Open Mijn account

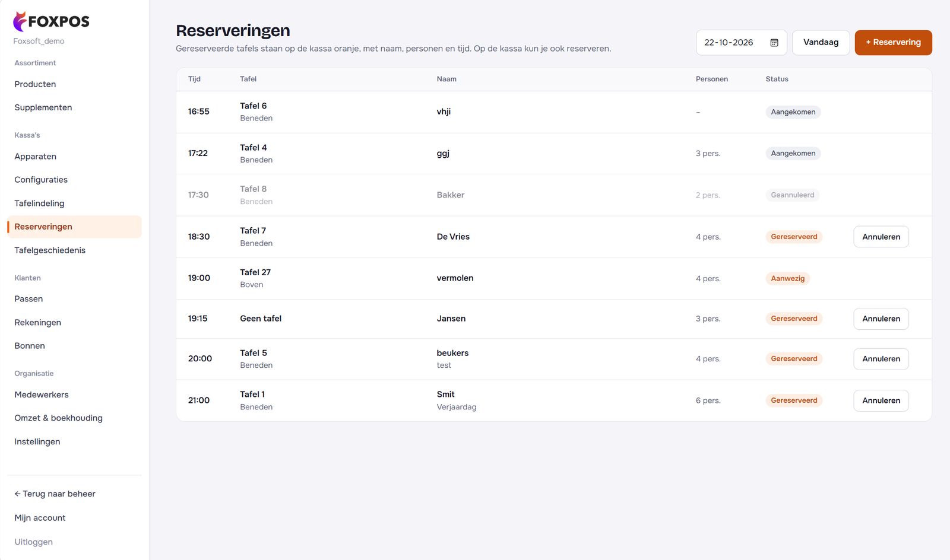(x=40, y=518)
